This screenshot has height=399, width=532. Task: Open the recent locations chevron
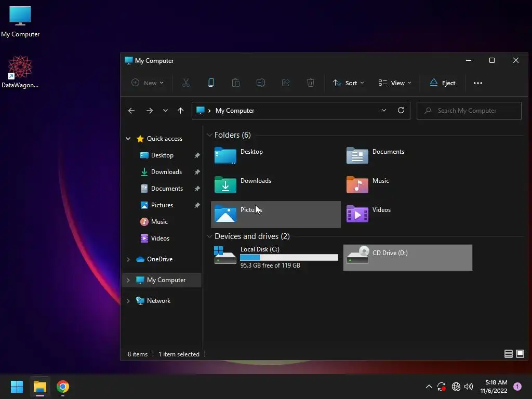165,111
